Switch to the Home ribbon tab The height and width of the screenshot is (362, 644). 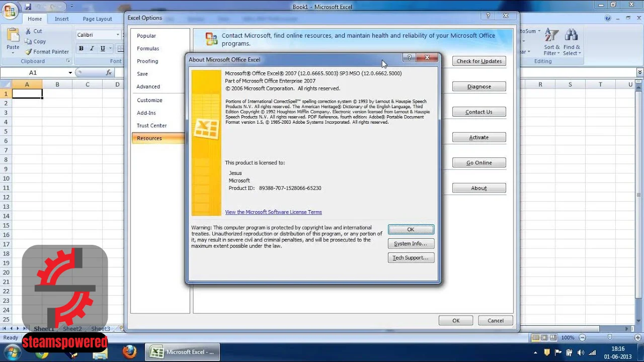pos(35,19)
